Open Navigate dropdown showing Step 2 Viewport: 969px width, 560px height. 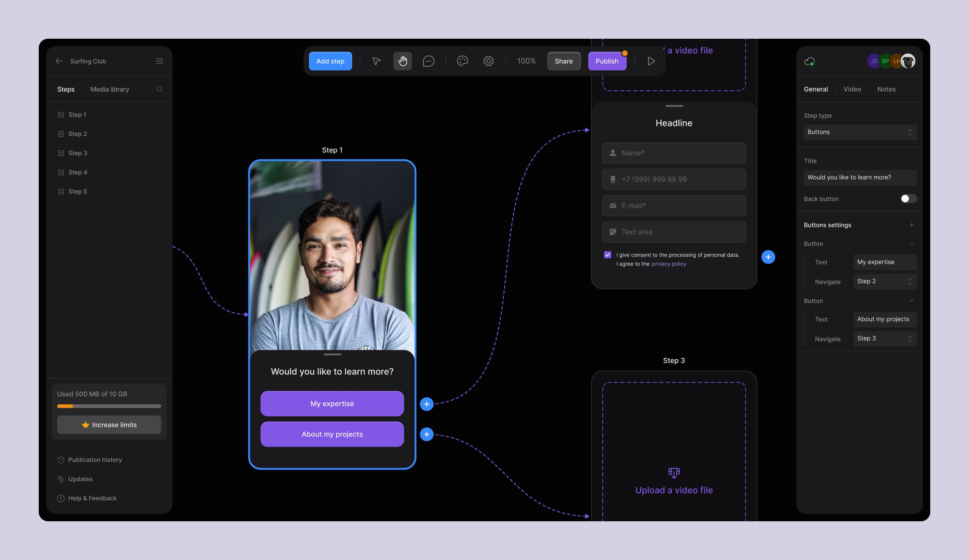coord(885,281)
